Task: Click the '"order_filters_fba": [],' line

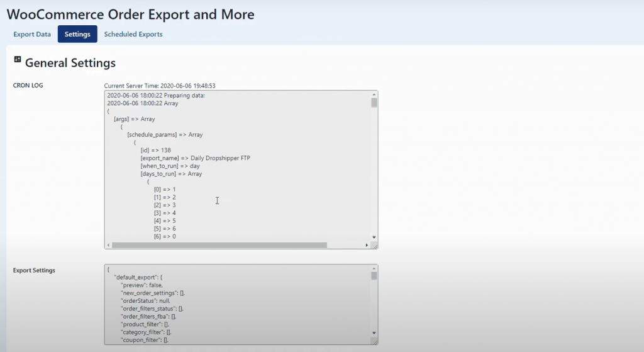Action: (x=148, y=316)
